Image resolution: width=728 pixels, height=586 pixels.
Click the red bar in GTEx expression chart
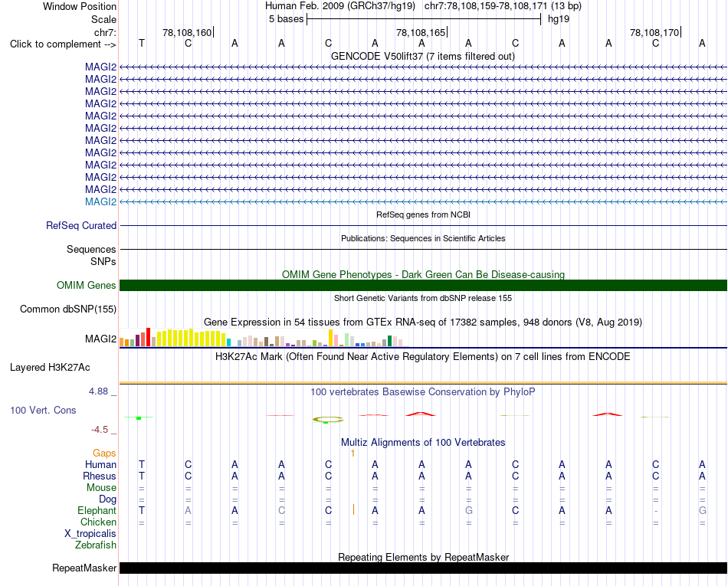(x=148, y=337)
